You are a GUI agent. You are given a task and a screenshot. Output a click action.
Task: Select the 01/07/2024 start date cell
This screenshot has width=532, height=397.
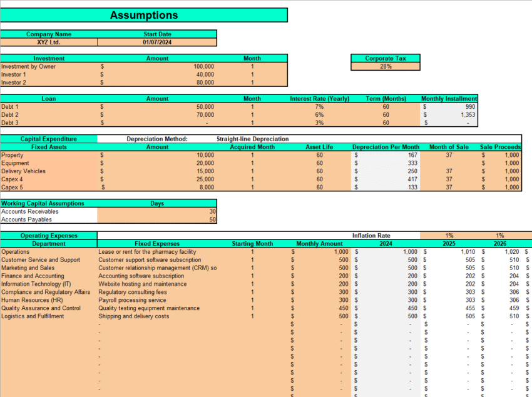157,43
